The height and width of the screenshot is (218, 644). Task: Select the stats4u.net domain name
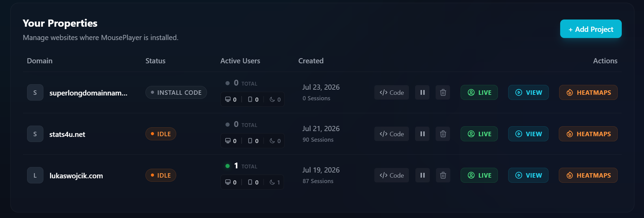point(67,134)
